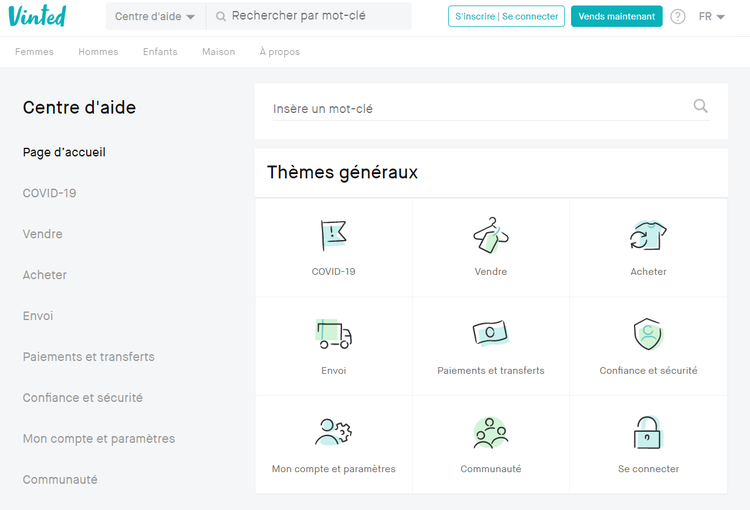Click the Confiance et sécurité tile label
The image size is (750, 510).
click(648, 370)
